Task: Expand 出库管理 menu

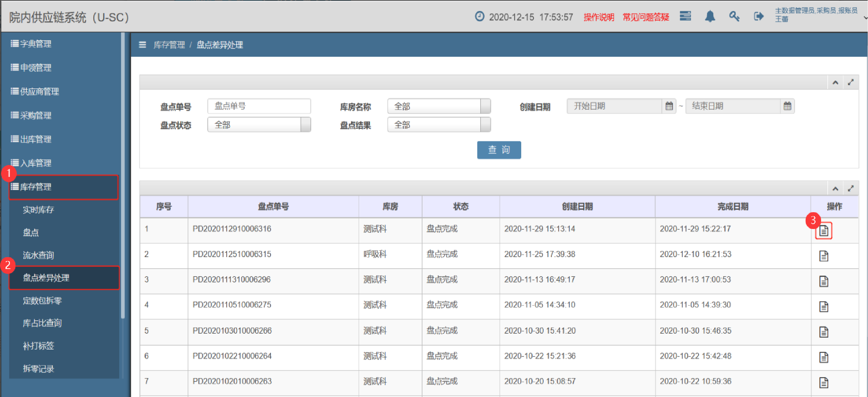Action: pyautogui.click(x=31, y=139)
